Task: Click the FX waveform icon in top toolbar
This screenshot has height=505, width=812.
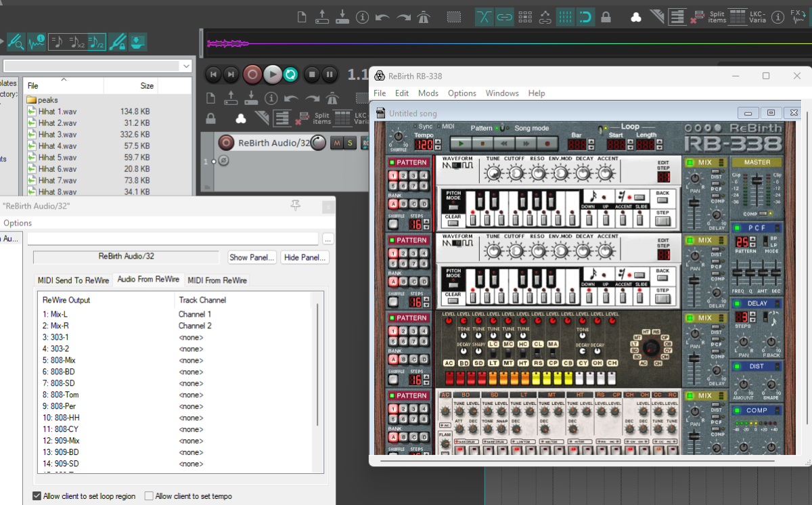Action: click(799, 17)
